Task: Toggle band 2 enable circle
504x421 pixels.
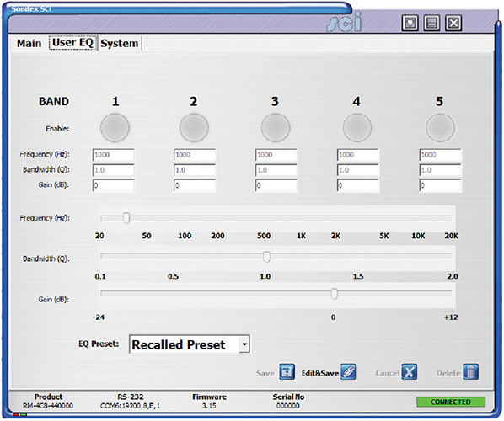Action: [x=194, y=127]
